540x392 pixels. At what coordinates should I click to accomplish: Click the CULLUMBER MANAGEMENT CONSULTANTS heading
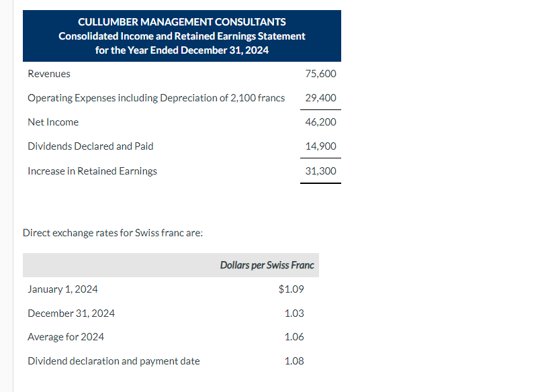click(182, 22)
